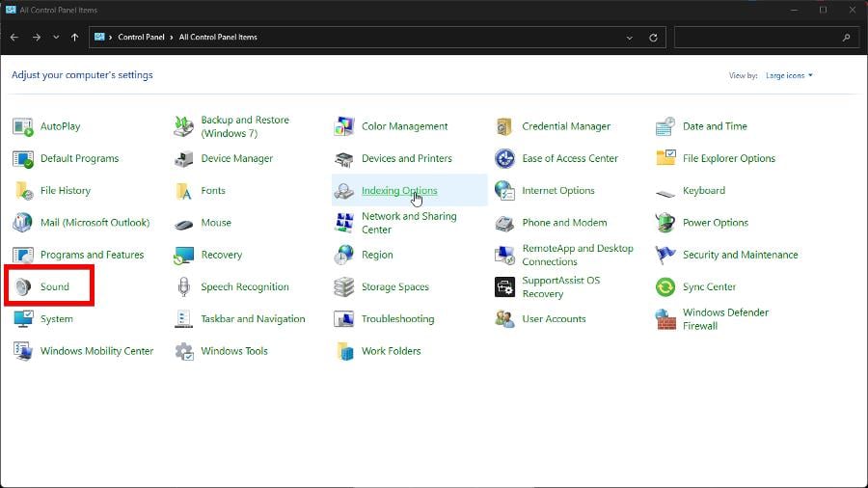The width and height of the screenshot is (868, 488).
Task: Open the Windows Defender Firewall icon
Action: pos(665,319)
